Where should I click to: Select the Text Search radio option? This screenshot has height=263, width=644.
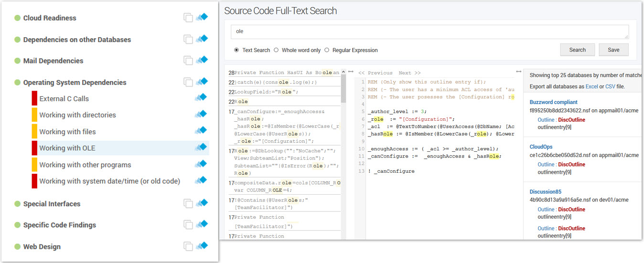(236, 50)
